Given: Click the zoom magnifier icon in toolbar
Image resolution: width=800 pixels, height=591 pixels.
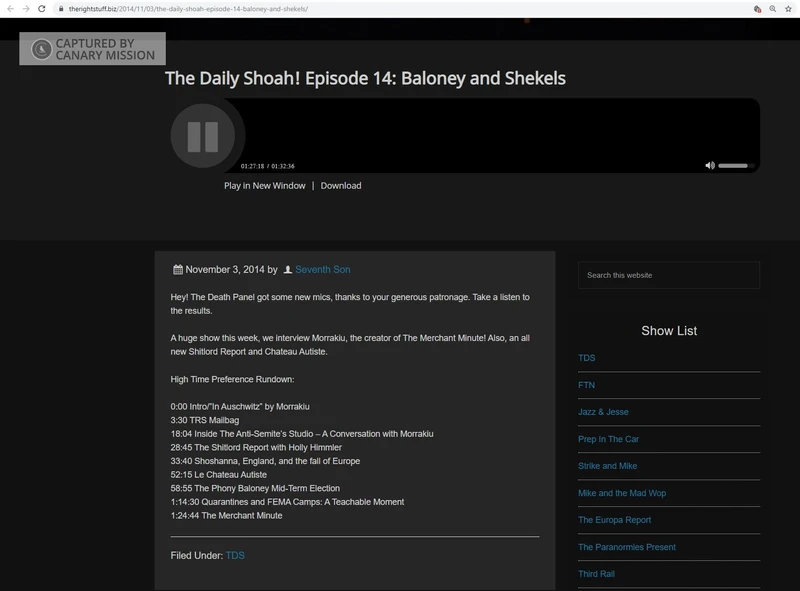Looking at the screenshot, I should [773, 8].
